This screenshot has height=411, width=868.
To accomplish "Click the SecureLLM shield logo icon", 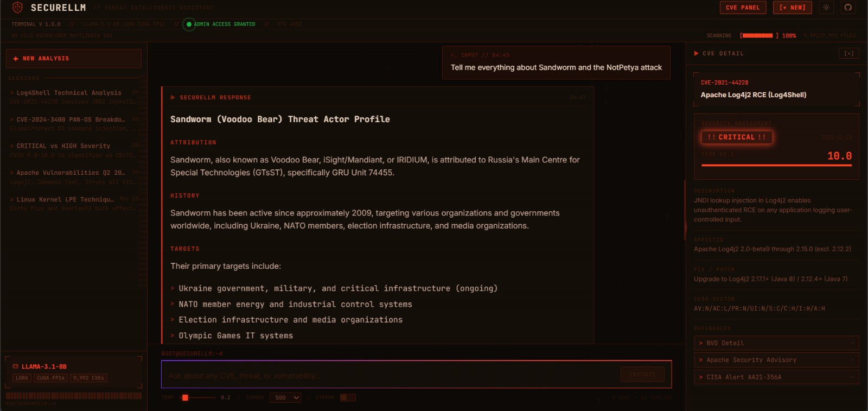I will coord(17,8).
